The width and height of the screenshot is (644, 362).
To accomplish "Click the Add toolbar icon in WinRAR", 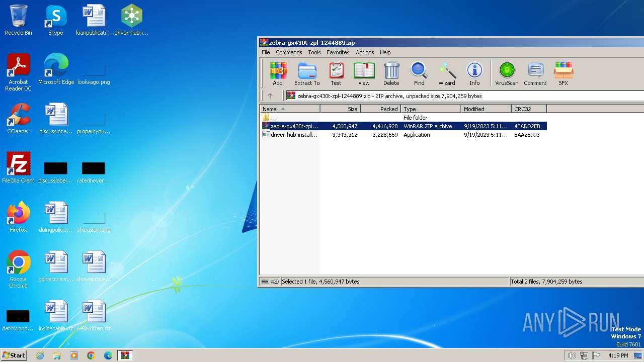I will click(x=278, y=74).
